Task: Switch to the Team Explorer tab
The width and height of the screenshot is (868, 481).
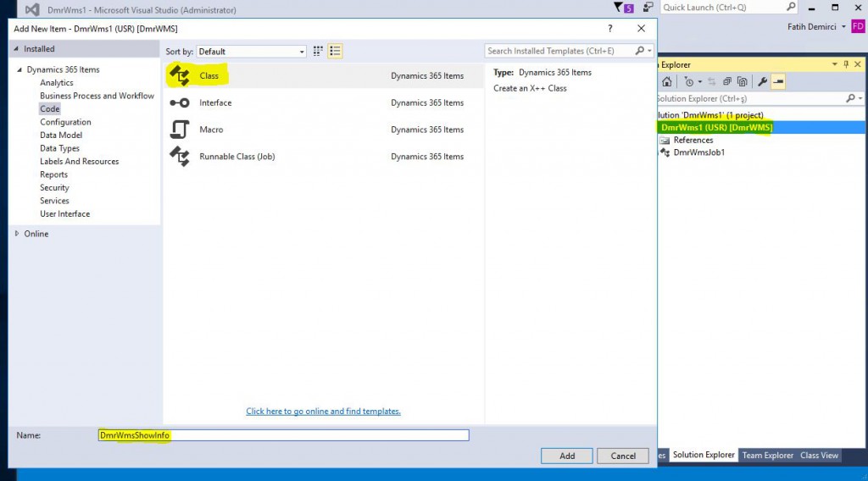Action: click(x=768, y=456)
